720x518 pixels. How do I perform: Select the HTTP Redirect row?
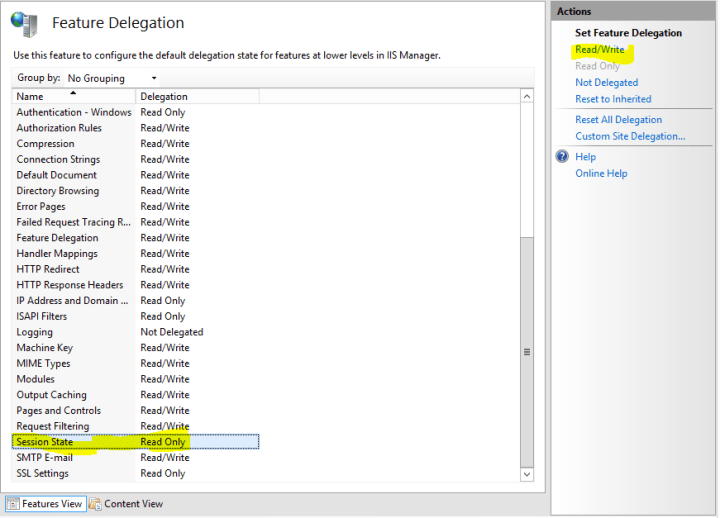coord(135,269)
